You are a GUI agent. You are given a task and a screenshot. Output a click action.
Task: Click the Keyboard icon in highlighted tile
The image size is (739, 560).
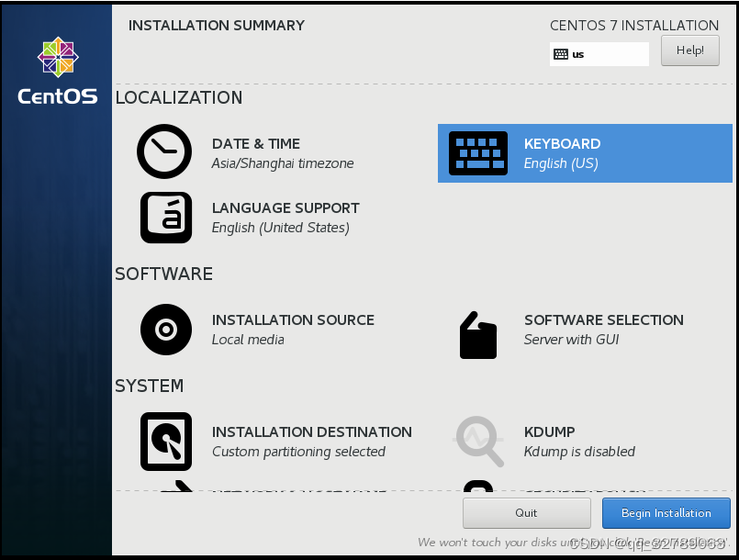[x=478, y=153]
